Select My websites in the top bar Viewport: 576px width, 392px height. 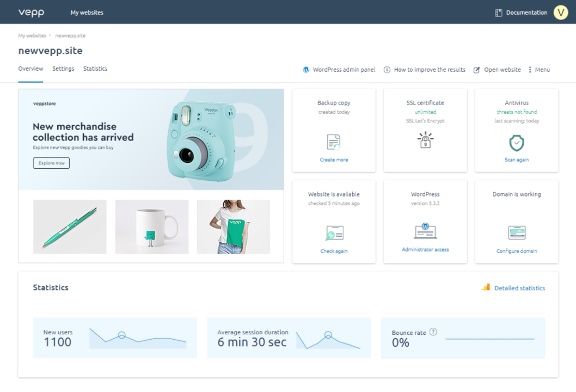coord(87,12)
